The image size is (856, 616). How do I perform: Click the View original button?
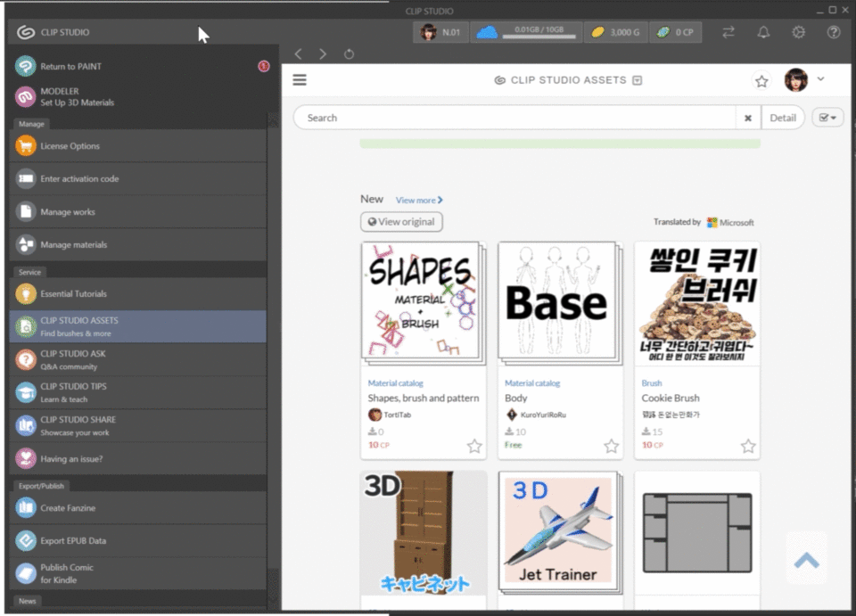(x=401, y=221)
